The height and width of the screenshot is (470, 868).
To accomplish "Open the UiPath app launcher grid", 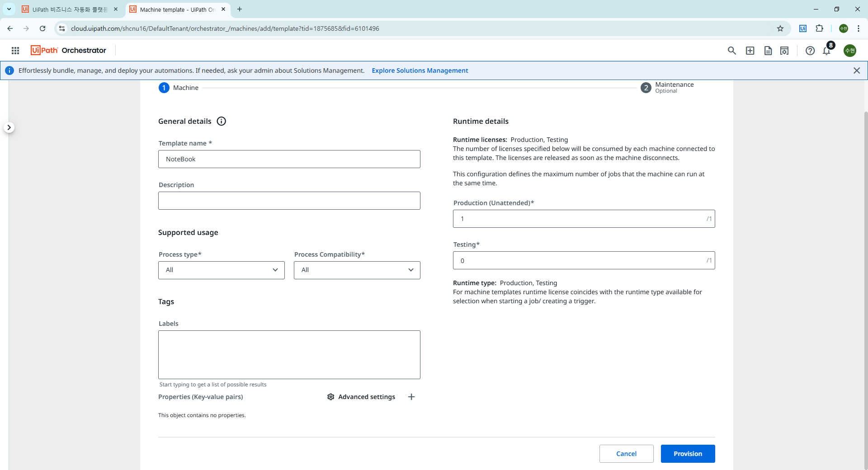I will coord(15,51).
